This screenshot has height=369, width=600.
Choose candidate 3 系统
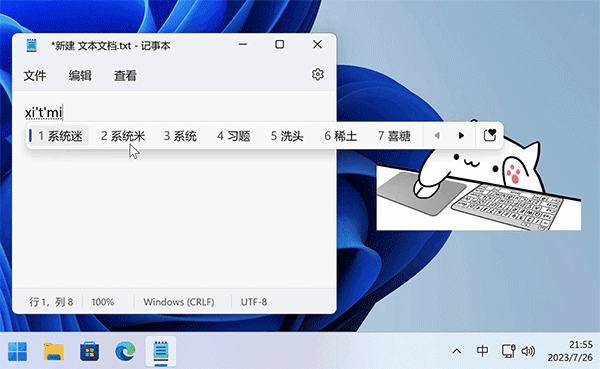click(x=180, y=136)
